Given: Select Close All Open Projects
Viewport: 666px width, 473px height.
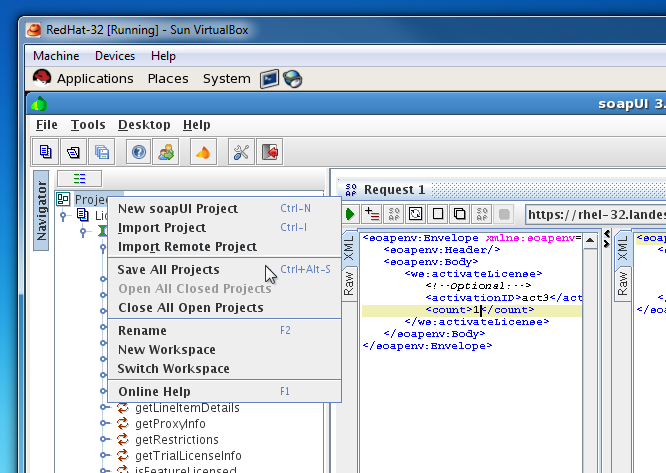Looking at the screenshot, I should point(225,307).
